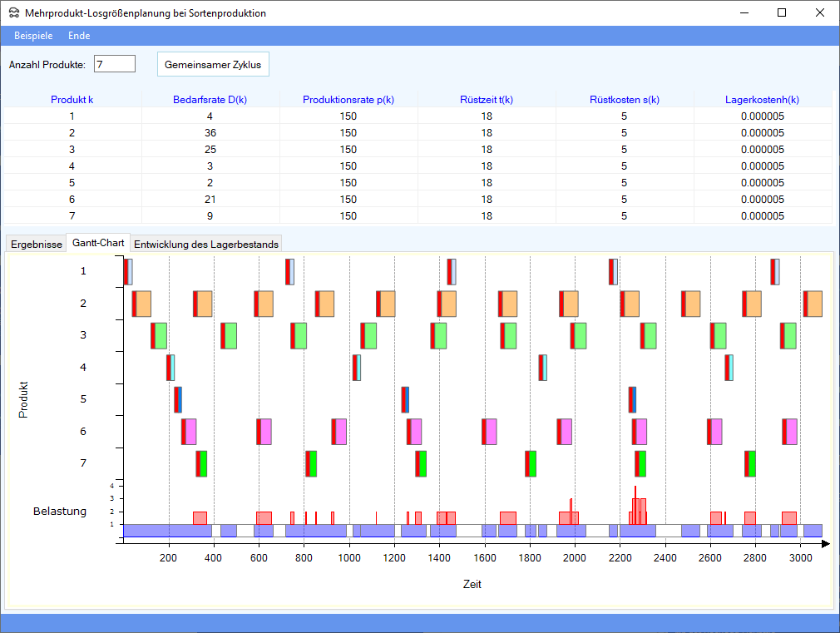840x633 pixels.
Task: Click the Rüstzeit t(k) column header
Action: pyautogui.click(x=486, y=100)
